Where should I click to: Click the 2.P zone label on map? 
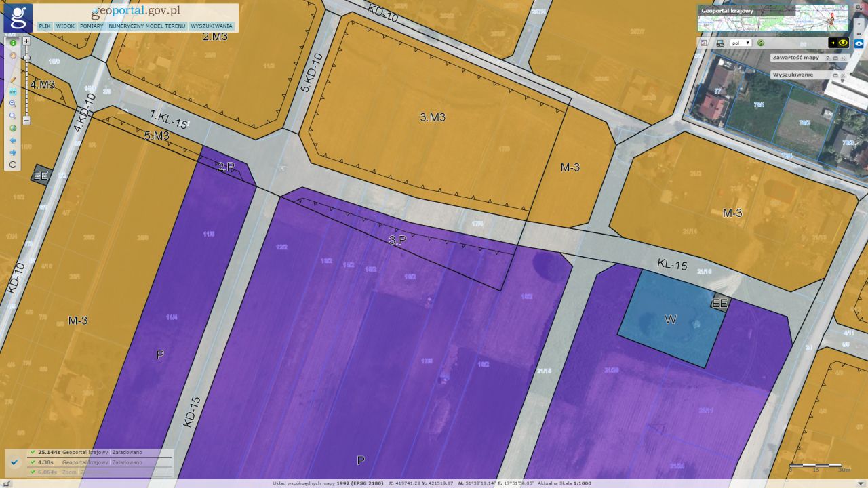pyautogui.click(x=226, y=167)
